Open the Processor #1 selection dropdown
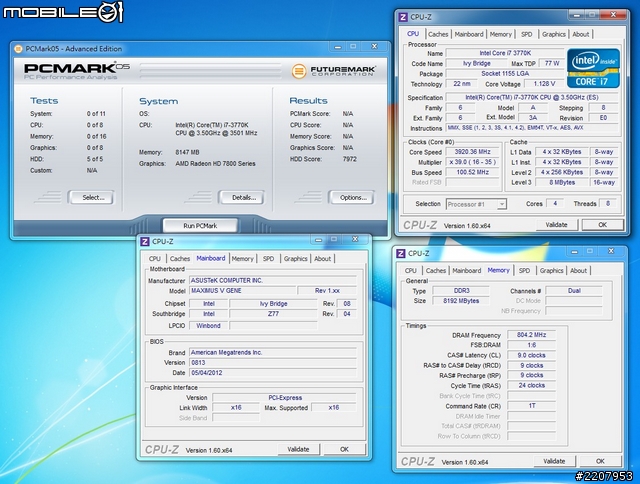The height and width of the screenshot is (484, 640). (x=476, y=204)
